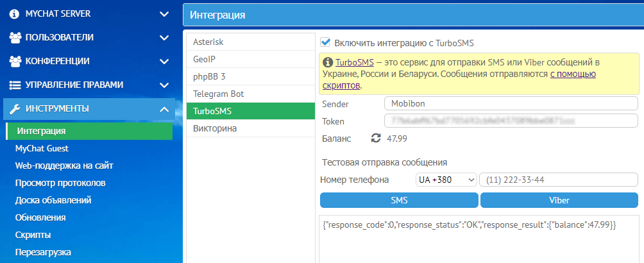Image resolution: width=644 pixels, height=263 pixels.
Task: Switch to the Asterisk integration tab
Action: (x=208, y=42)
